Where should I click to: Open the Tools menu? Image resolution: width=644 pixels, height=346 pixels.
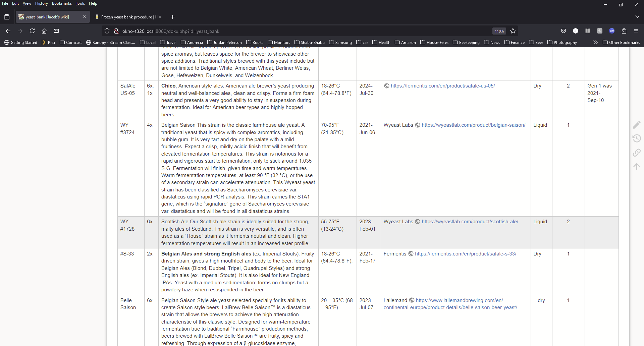[x=80, y=3]
